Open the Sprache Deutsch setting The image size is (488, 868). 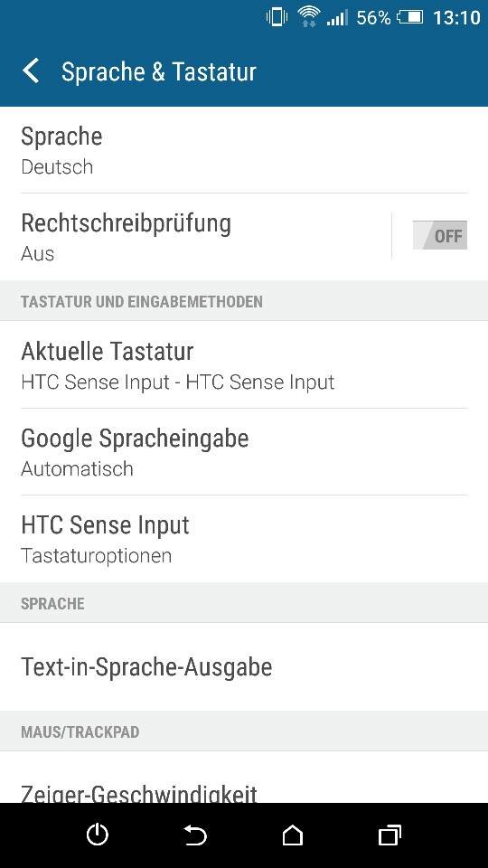tap(244, 149)
